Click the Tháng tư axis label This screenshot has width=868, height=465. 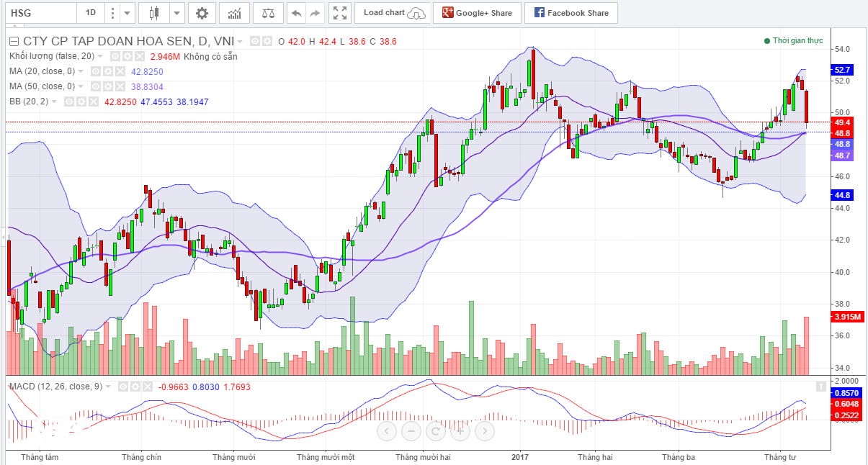click(780, 457)
